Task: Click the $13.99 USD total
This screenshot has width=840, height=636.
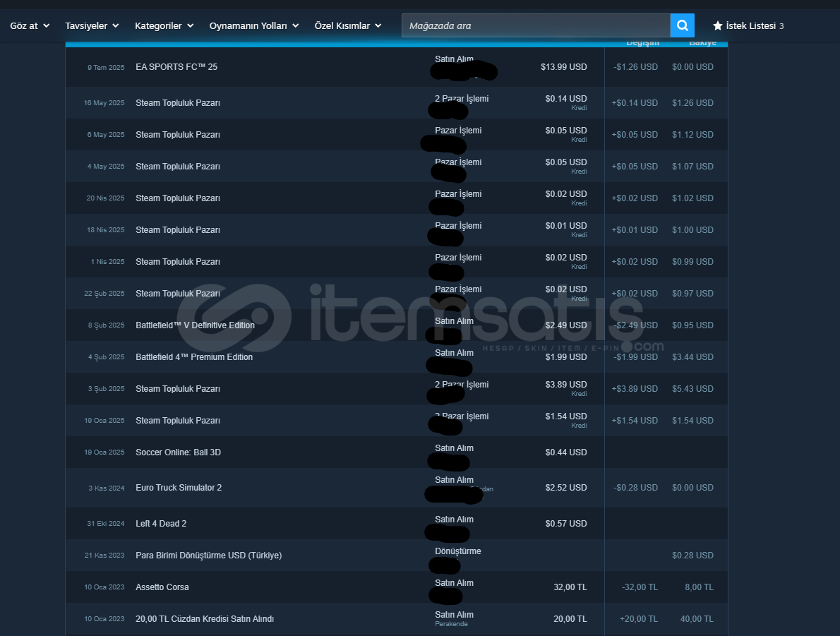Action: (x=563, y=67)
